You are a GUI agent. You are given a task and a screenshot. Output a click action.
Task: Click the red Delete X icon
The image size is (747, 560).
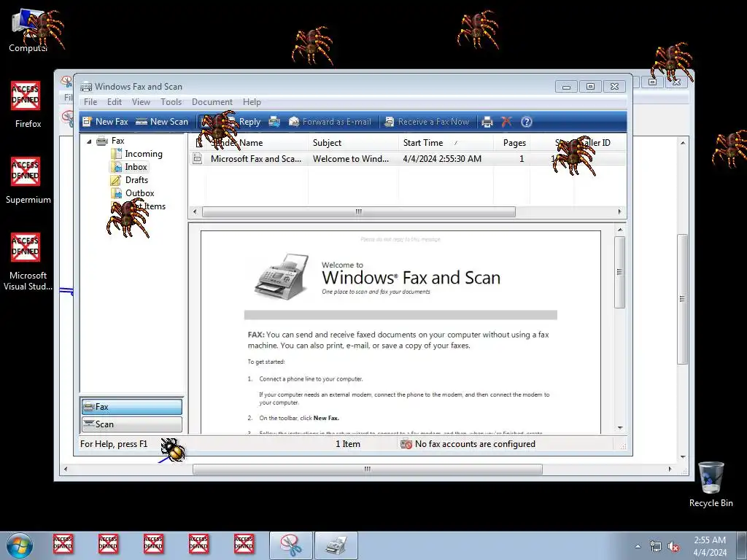(506, 122)
